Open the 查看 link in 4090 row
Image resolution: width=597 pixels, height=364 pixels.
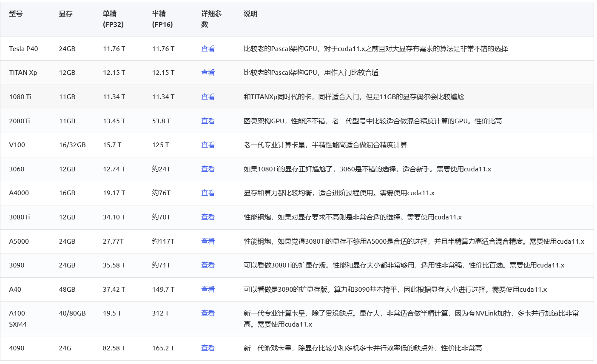tap(208, 348)
